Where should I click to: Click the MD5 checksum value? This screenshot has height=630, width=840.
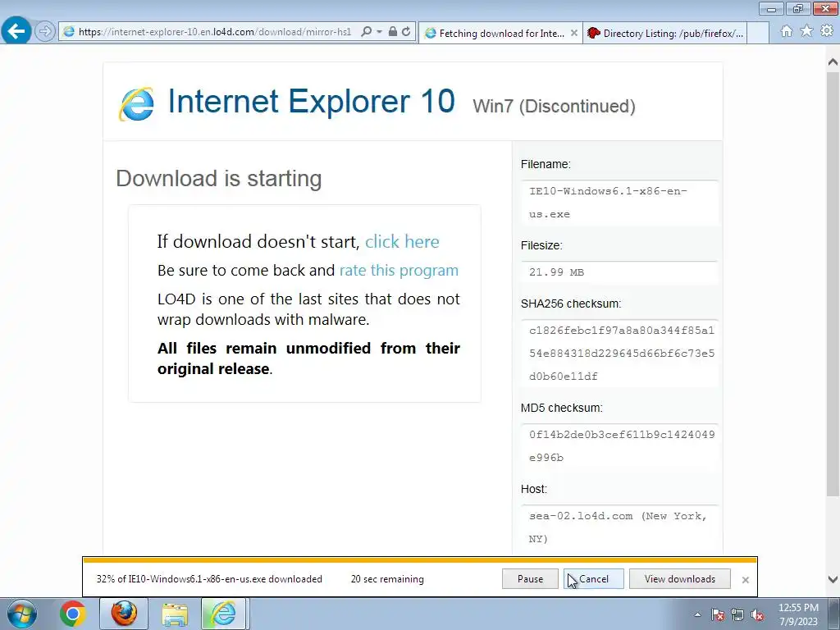coord(622,445)
